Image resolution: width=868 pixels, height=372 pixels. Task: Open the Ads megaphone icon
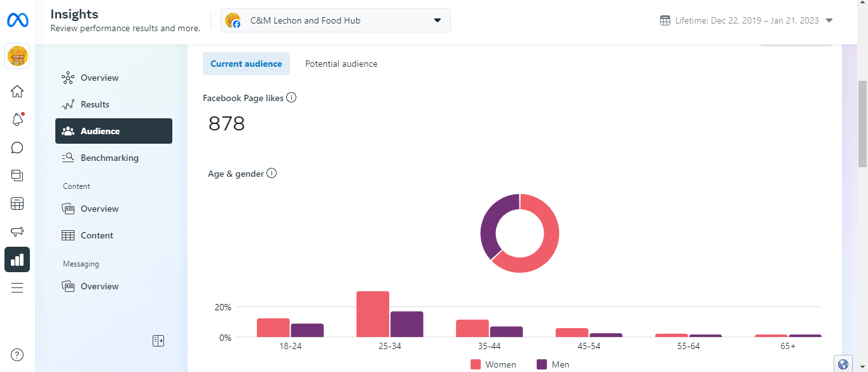tap(17, 231)
